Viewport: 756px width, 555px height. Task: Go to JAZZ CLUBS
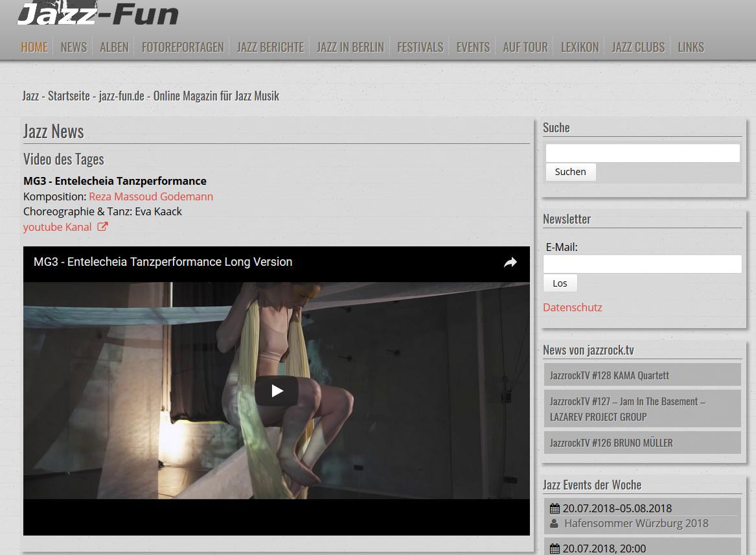638,47
